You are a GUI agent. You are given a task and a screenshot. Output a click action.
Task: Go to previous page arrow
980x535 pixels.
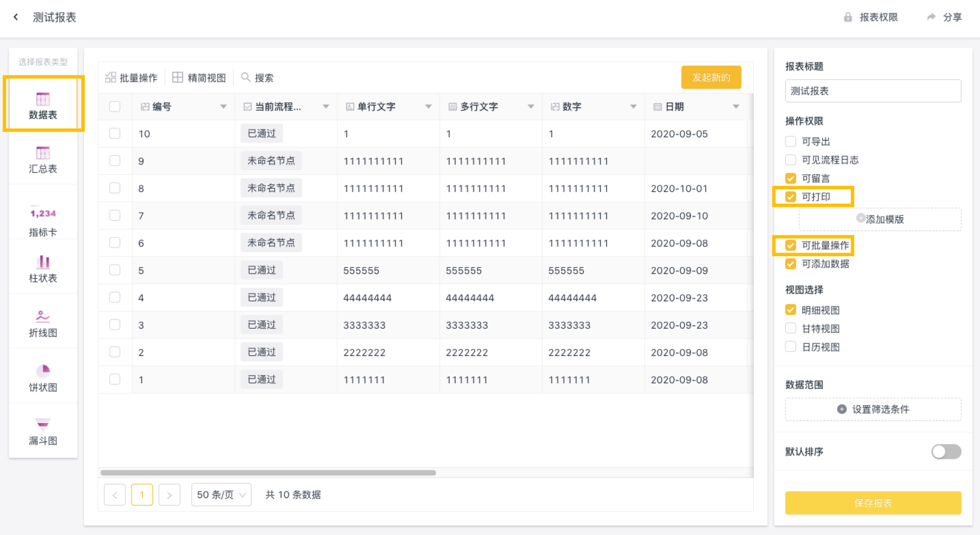(115, 495)
